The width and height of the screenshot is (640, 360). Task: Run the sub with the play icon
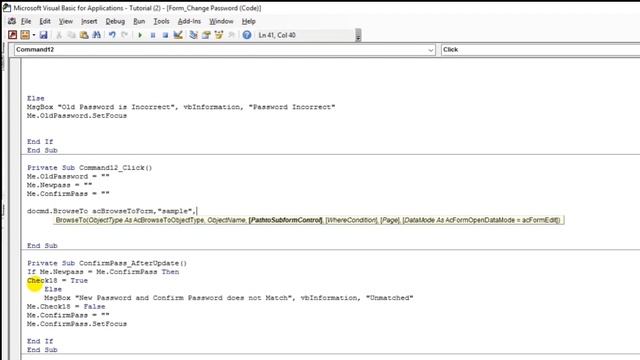click(140, 35)
